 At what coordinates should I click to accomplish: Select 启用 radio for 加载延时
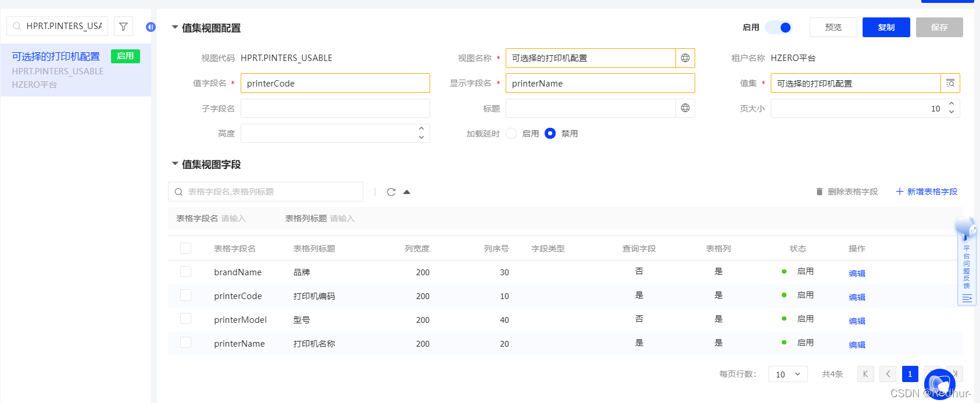(512, 134)
